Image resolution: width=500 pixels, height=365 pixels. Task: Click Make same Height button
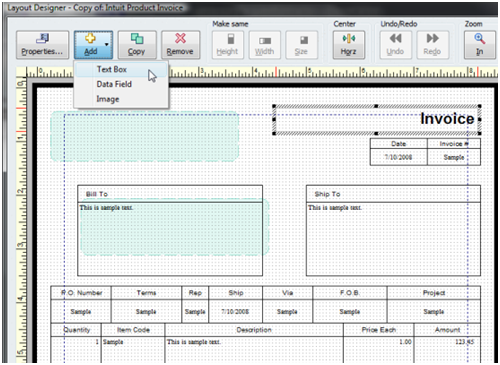228,45
